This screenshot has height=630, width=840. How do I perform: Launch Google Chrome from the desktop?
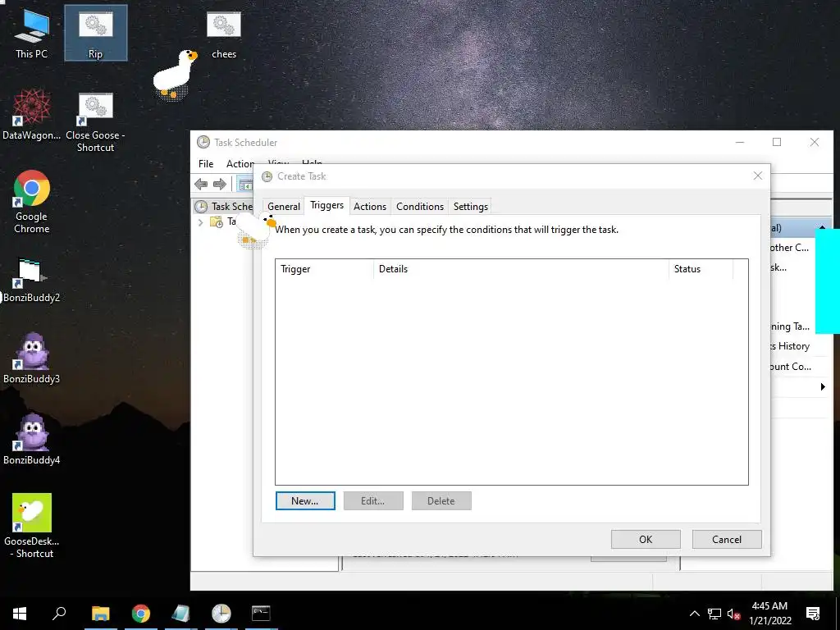pos(32,202)
